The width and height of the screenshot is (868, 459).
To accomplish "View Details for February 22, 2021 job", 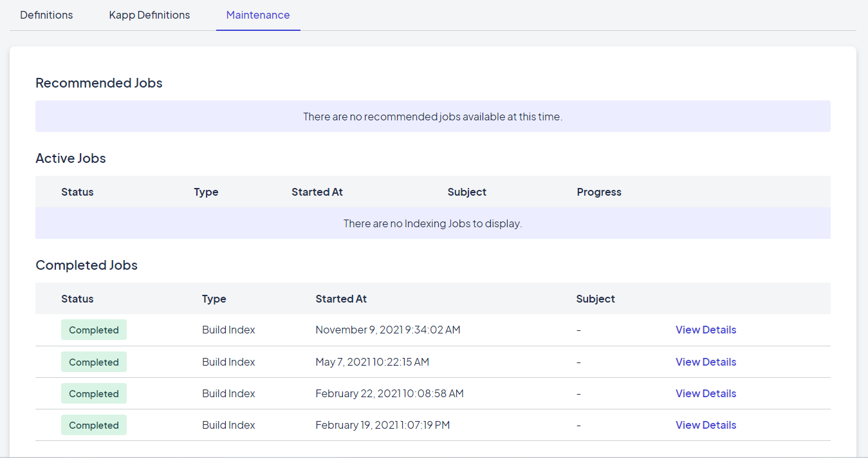I will coord(705,393).
